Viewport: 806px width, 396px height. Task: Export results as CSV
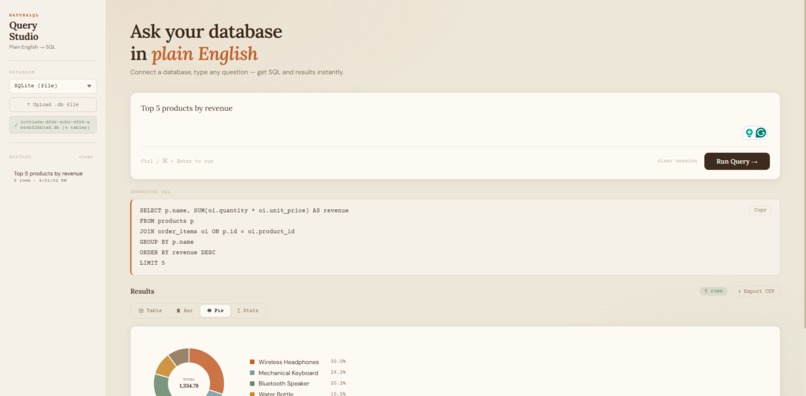pyautogui.click(x=756, y=291)
